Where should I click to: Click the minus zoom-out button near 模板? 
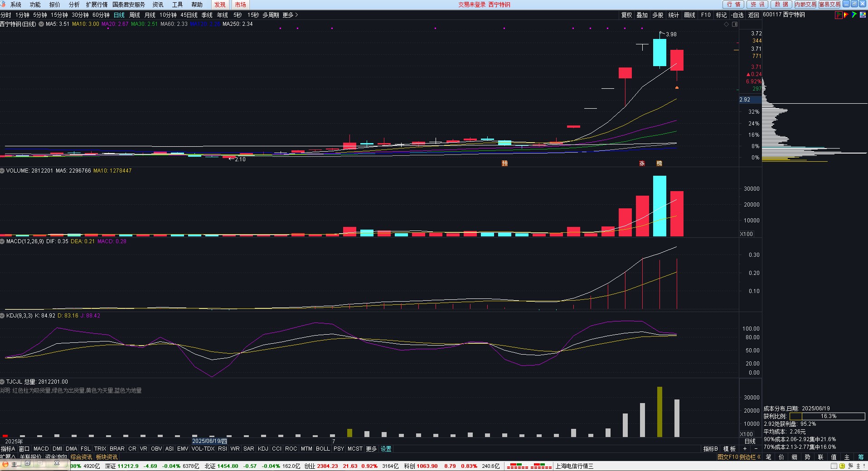point(756,449)
